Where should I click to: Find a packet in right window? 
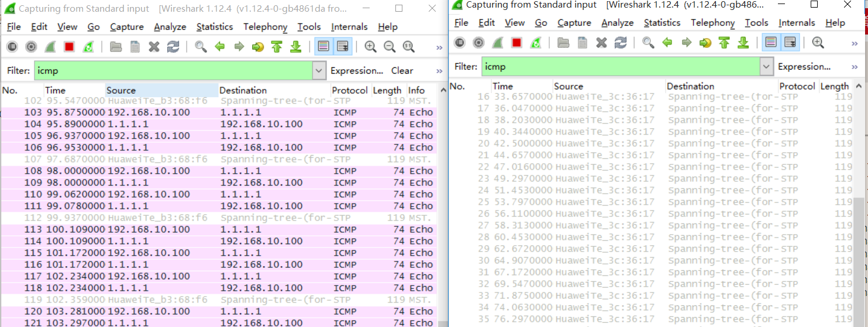pyautogui.click(x=648, y=42)
